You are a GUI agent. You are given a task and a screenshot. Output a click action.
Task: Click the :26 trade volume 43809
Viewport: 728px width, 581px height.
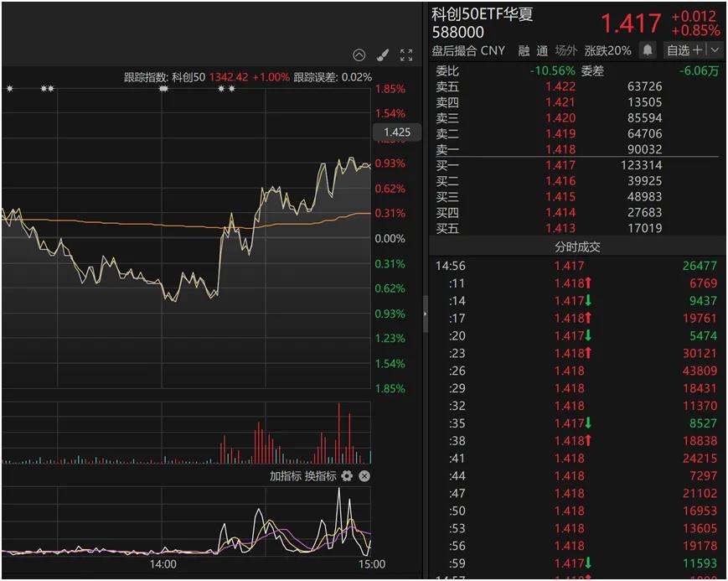(700, 371)
